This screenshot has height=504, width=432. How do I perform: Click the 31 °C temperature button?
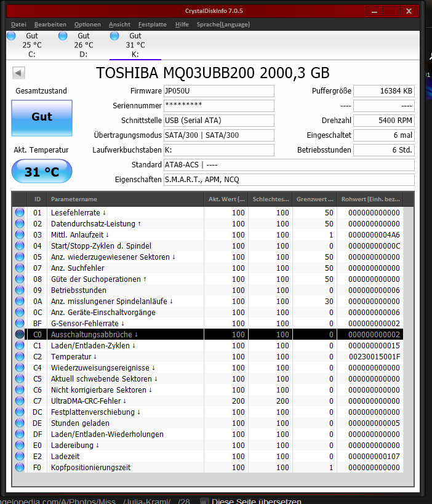coord(42,172)
